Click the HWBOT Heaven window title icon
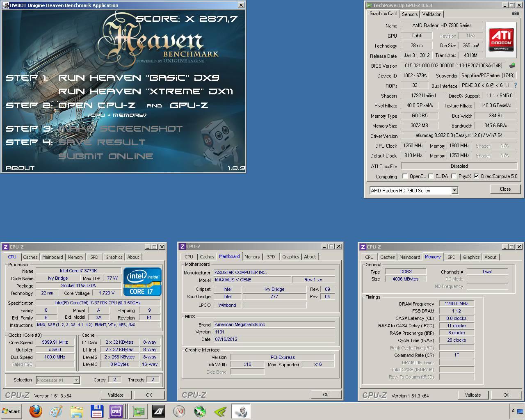 [5, 5]
